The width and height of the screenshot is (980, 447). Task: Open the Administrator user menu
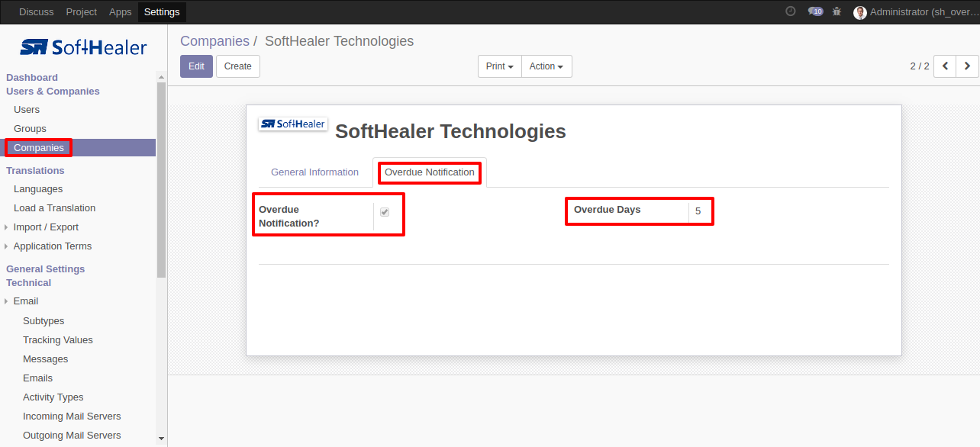coord(915,12)
